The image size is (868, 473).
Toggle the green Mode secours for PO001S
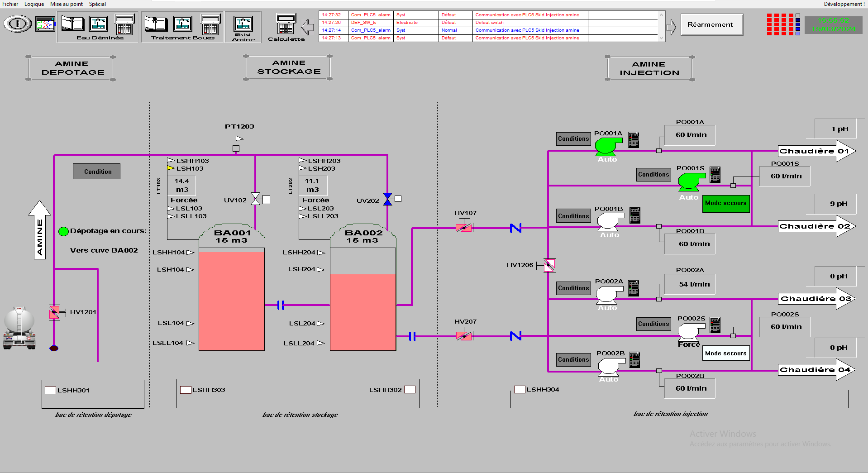tap(725, 203)
